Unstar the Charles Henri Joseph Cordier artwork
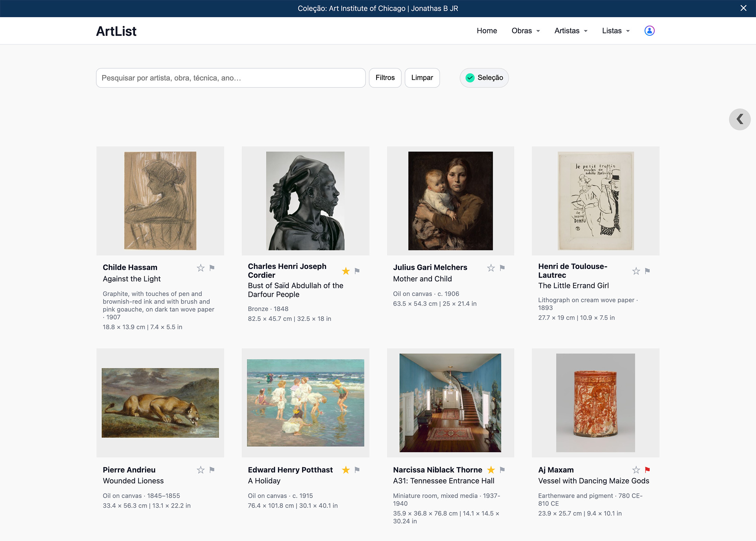 click(x=346, y=271)
